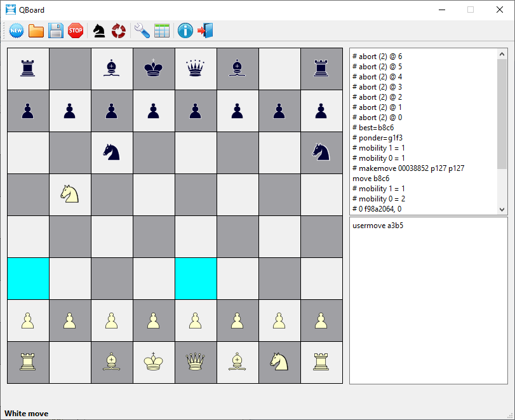Select the white rook on h1

(x=321, y=362)
